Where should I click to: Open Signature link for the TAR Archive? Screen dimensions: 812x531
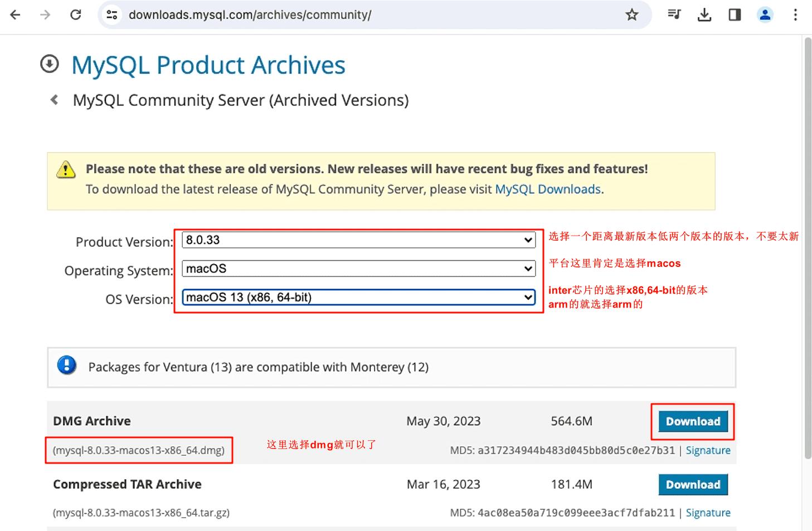tap(708, 513)
